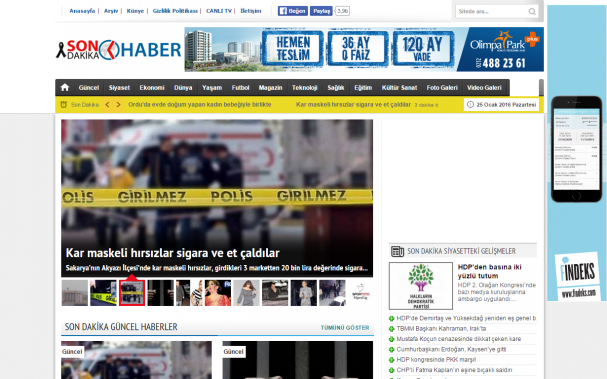Screen dimensions: 607x379
Task: Click the Facebook Beğen like button
Action: [293, 11]
